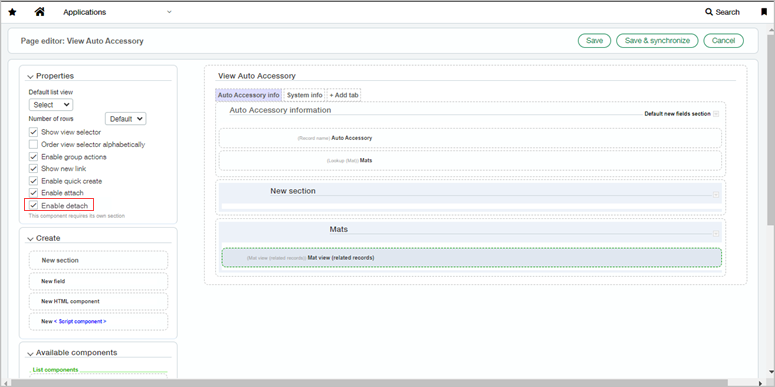Collapse the Create panel

[x=31, y=239]
